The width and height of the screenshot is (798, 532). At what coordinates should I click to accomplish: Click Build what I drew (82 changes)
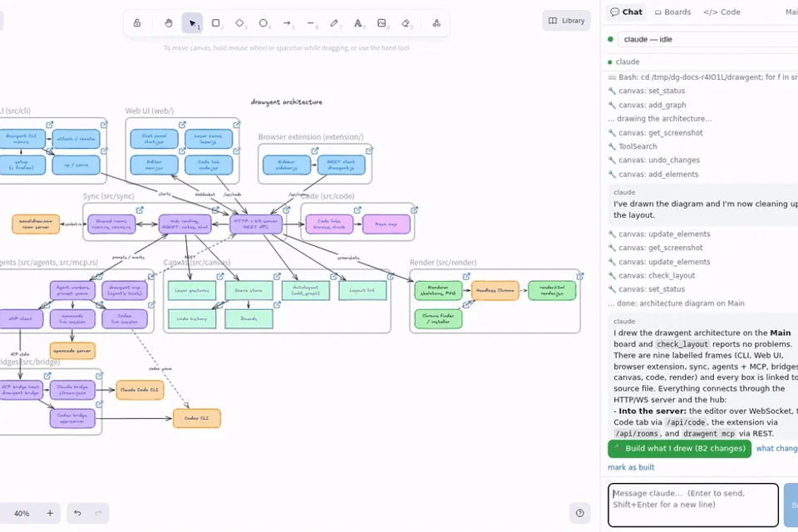tap(679, 449)
